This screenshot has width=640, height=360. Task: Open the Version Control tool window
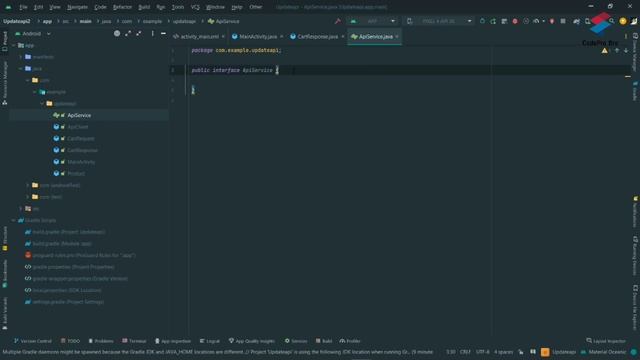click(33, 341)
